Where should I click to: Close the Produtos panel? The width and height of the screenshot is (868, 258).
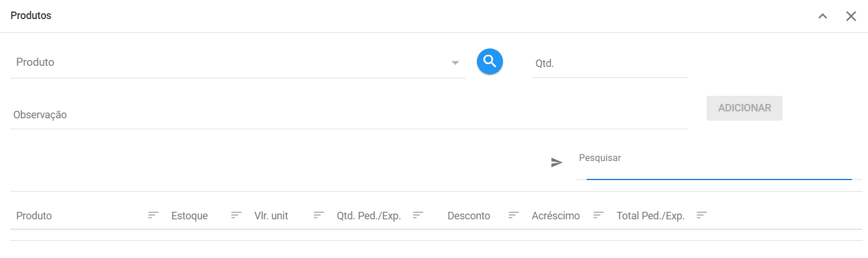(x=851, y=16)
